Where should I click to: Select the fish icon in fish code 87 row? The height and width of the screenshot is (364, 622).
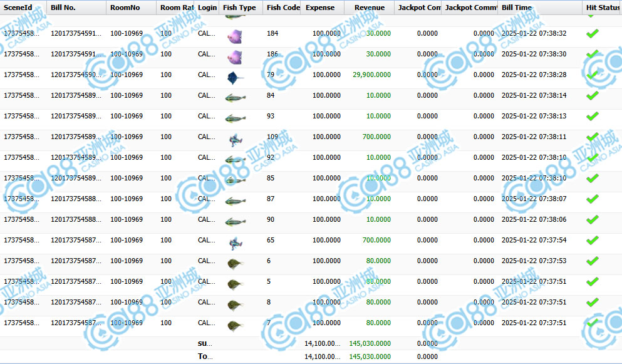point(236,201)
